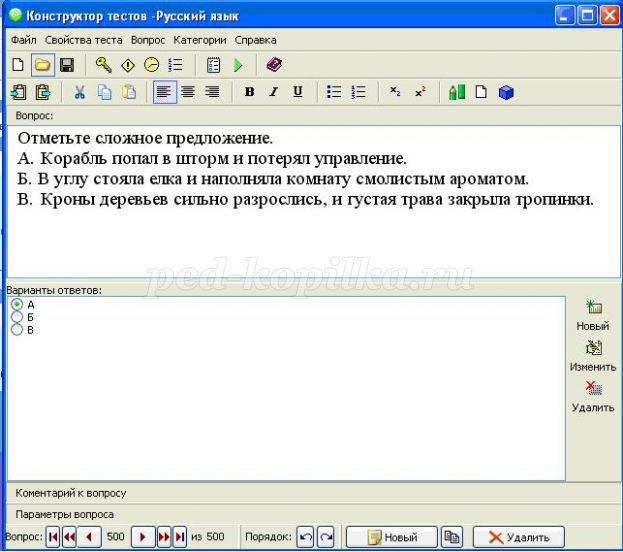Center align the question text
623x552 pixels.
tap(187, 92)
